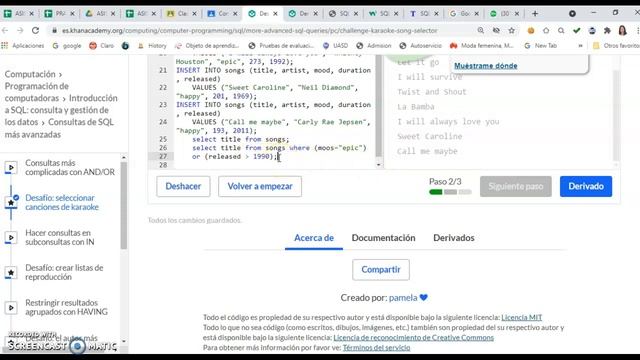
Task: Open creator pamela's profile link
Action: click(403, 298)
